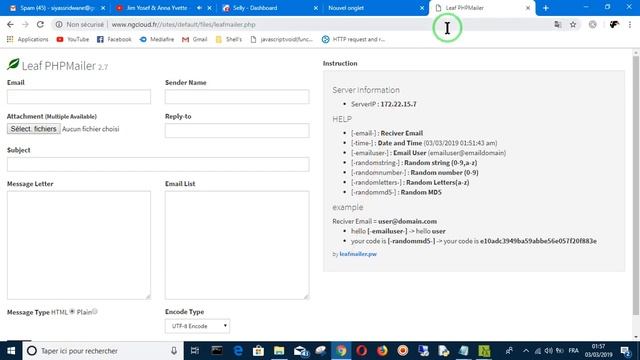Reload the page with the refresh icon
The height and width of the screenshot is (360, 640).
(x=40, y=24)
